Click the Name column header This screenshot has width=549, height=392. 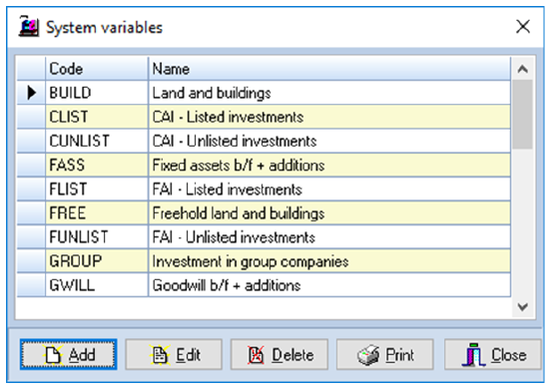tap(329, 69)
